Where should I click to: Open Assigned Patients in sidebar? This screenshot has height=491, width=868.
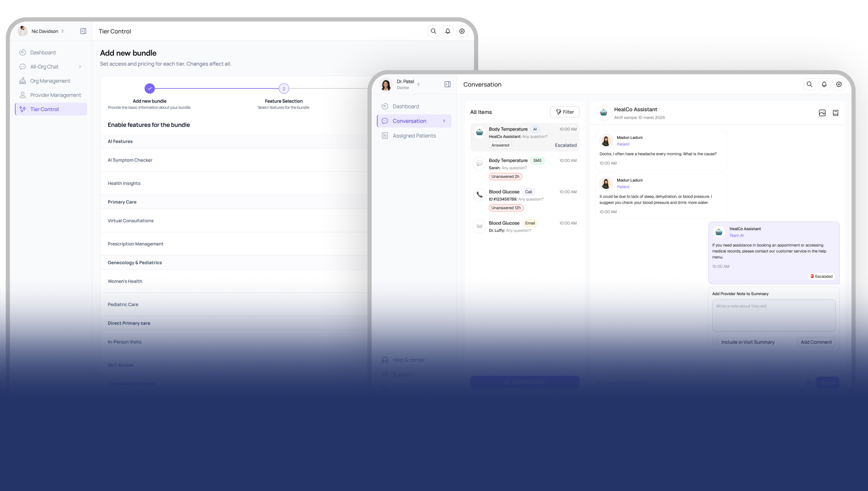tap(414, 136)
